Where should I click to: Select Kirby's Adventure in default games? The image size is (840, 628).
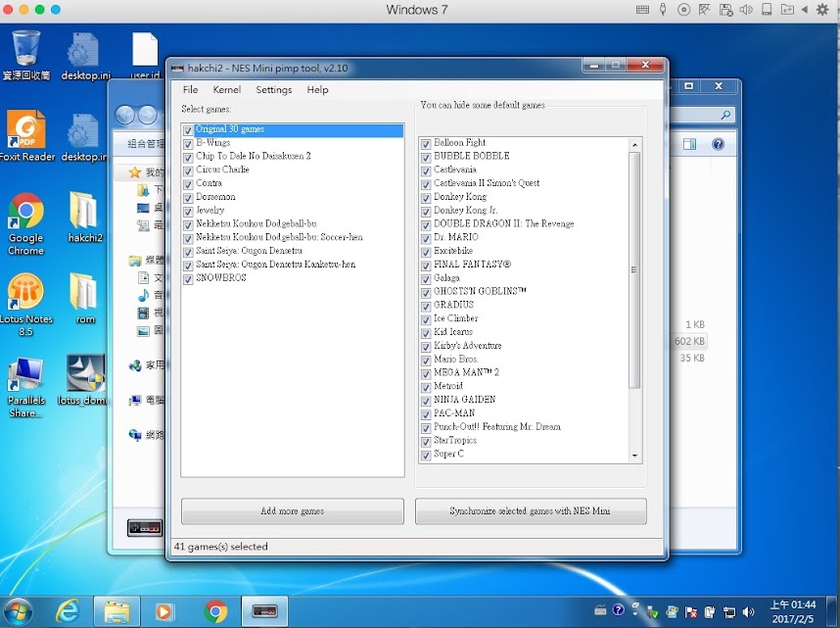(468, 346)
